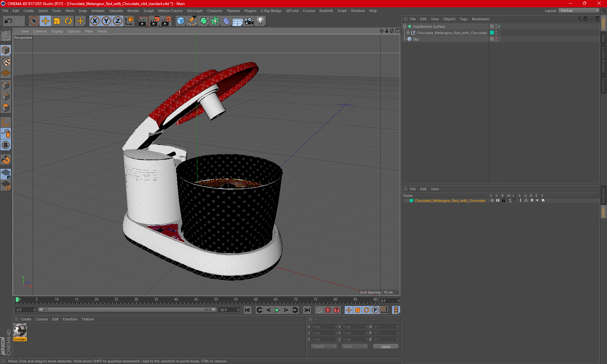The image size is (607, 364).
Task: Open the Bookmarks menu in Objects manager
Action: pyautogui.click(x=481, y=19)
